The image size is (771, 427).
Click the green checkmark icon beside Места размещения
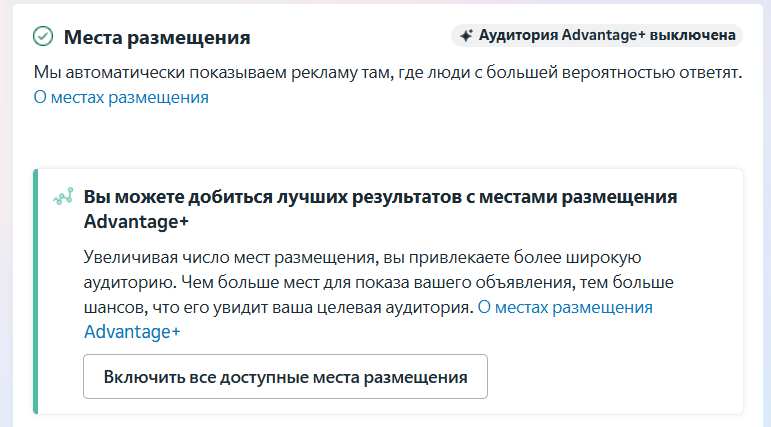click(x=43, y=36)
